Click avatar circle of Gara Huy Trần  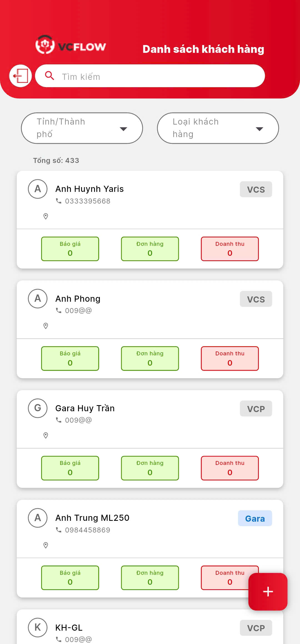point(37,408)
